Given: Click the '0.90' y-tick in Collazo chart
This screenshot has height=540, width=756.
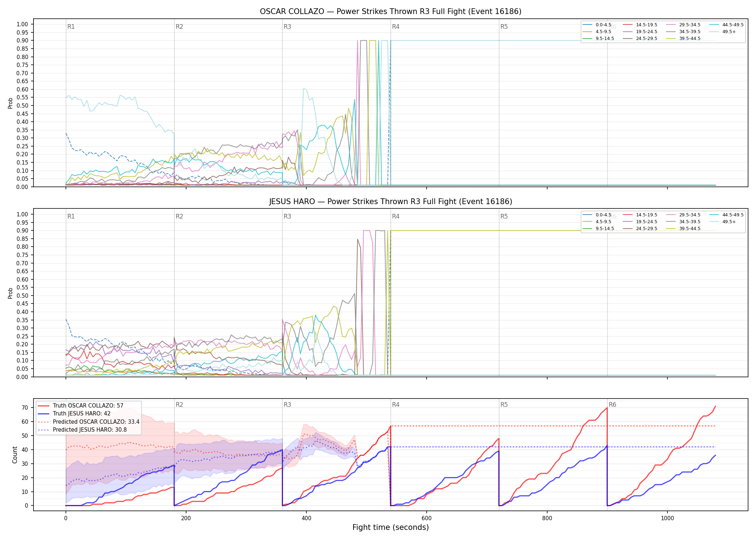Looking at the screenshot, I should 22,41.
